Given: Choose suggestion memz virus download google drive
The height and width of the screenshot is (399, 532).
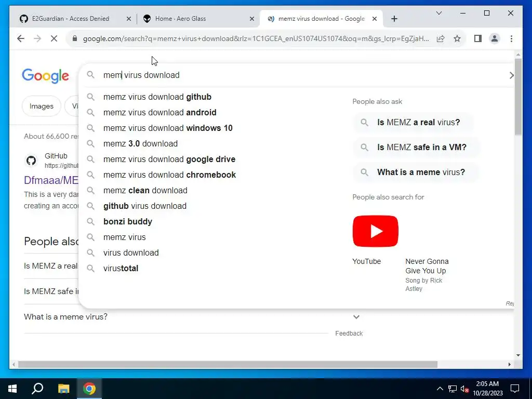Looking at the screenshot, I should 169,159.
